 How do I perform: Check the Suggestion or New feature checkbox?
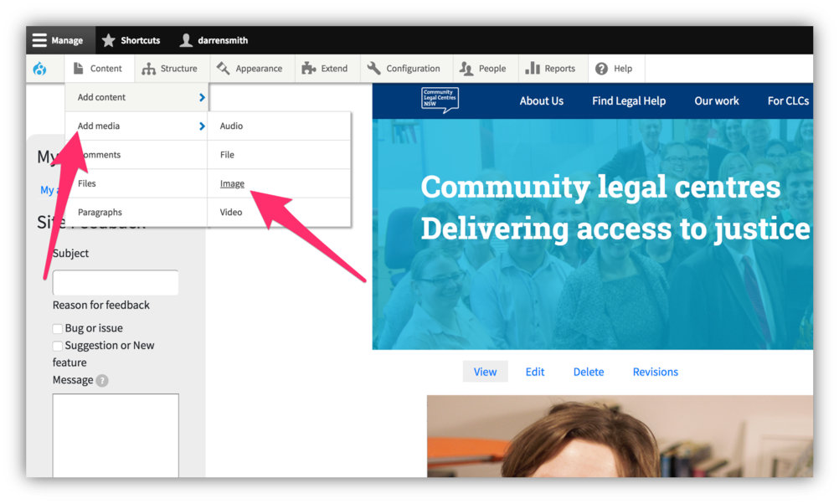[x=57, y=346]
